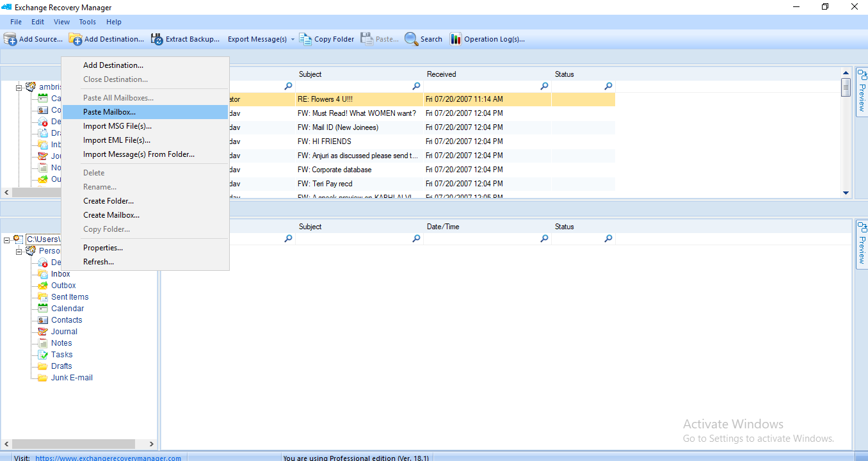Open the View menu
This screenshot has height=461, width=868.
coord(62,22)
